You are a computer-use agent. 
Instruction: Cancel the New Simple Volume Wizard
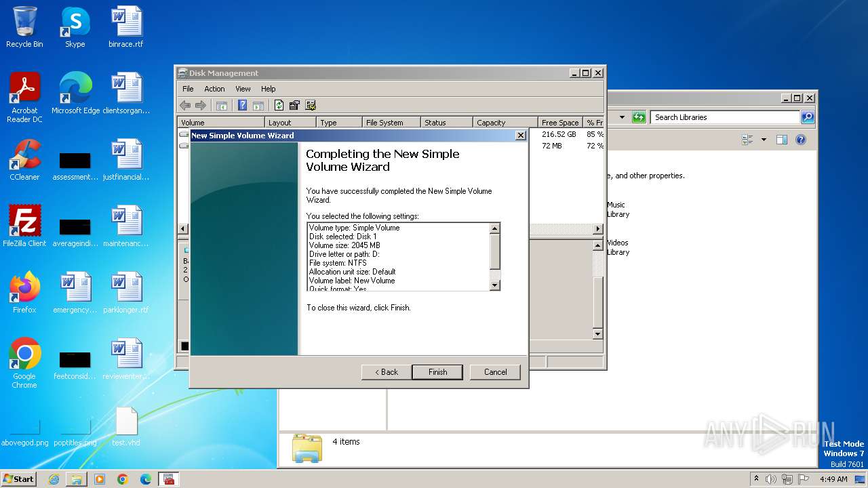coord(495,372)
